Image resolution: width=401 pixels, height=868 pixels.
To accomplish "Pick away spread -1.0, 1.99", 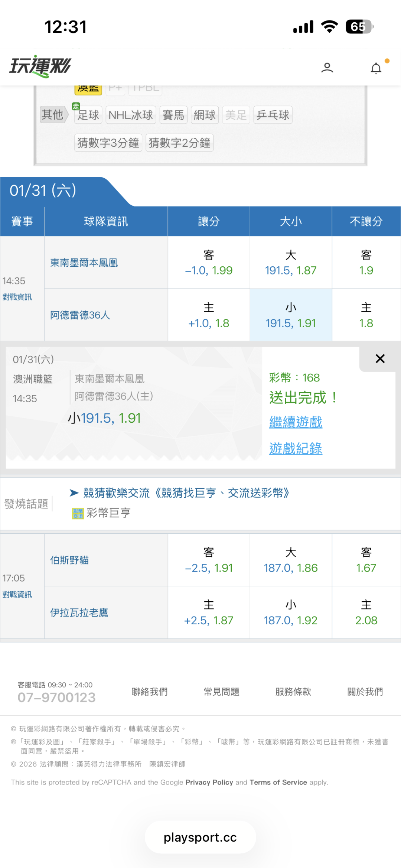I will click(209, 263).
